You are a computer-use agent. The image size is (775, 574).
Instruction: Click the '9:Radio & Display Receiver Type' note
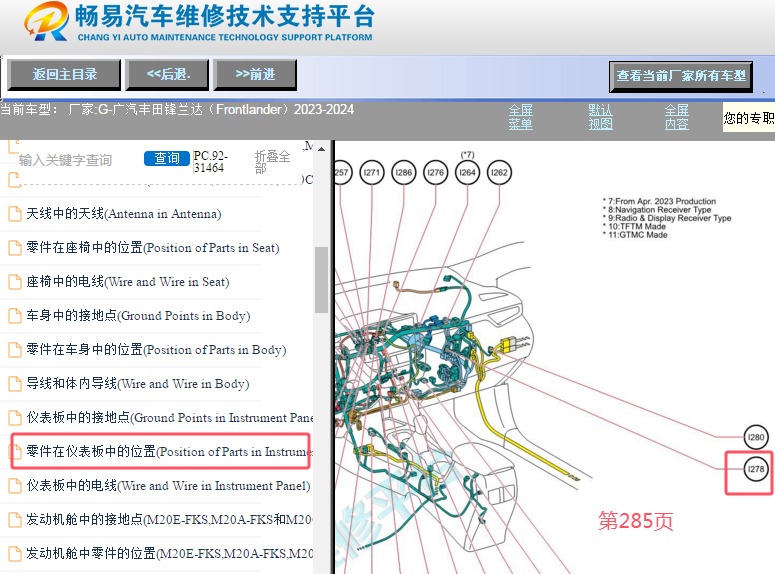pyautogui.click(x=667, y=218)
